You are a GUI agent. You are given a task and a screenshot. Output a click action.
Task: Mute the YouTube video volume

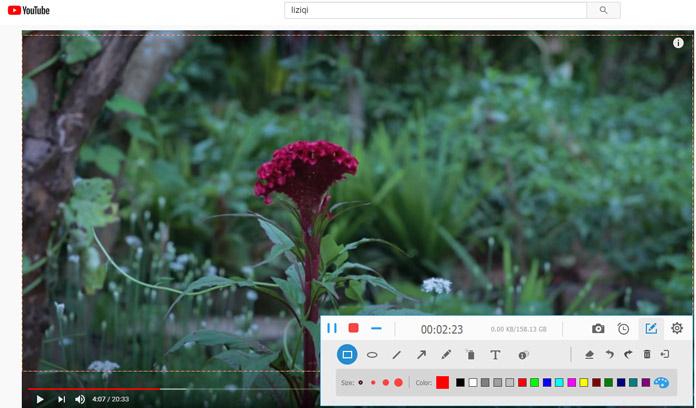tap(80, 399)
